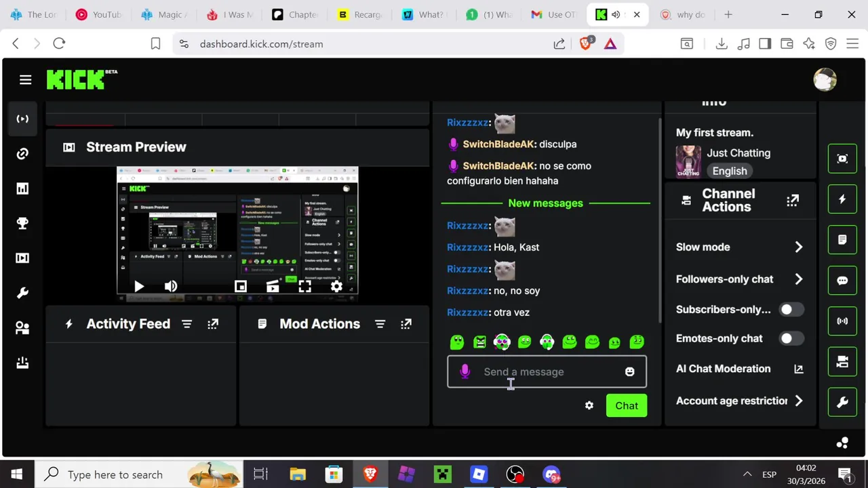This screenshot has height=488, width=868.
Task: Open Windows Start menu
Action: point(17,474)
